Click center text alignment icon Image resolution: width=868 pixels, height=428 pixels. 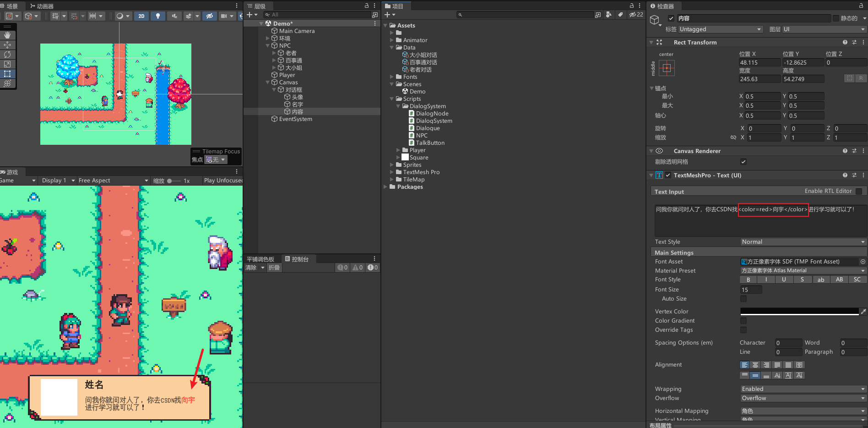click(x=755, y=365)
